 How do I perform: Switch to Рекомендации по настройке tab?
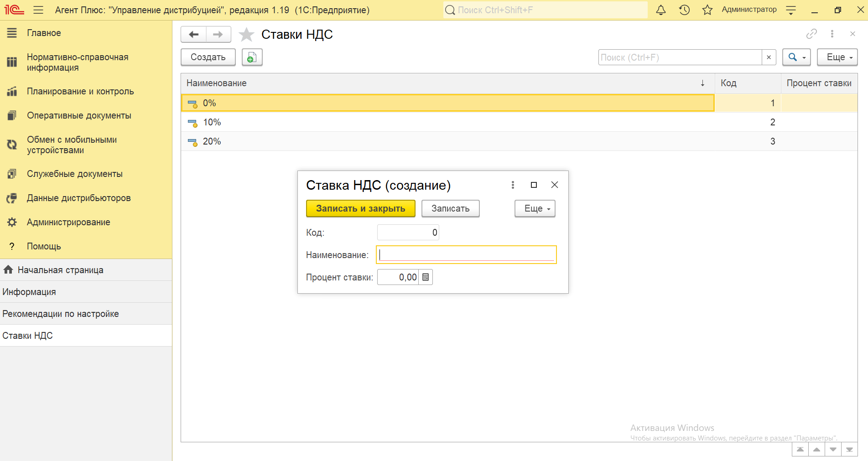point(86,314)
